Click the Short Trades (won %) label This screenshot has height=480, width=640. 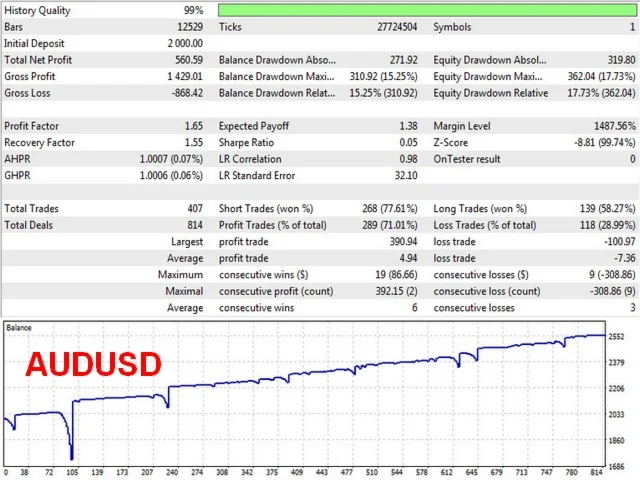265,208
